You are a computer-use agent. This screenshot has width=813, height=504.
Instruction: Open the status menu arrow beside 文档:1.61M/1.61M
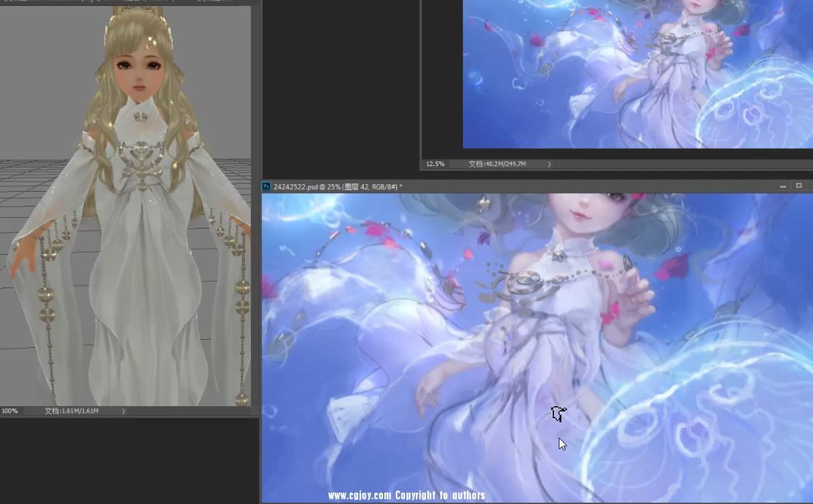coord(123,411)
